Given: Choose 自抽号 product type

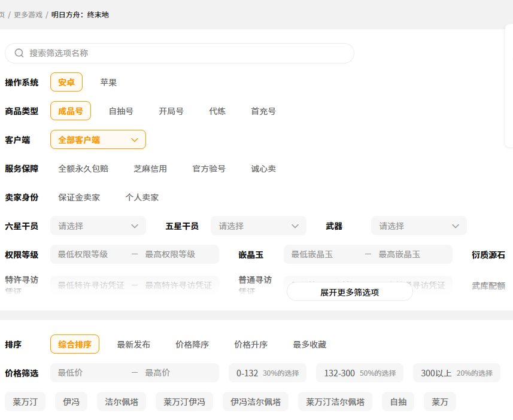Looking at the screenshot, I should point(121,111).
